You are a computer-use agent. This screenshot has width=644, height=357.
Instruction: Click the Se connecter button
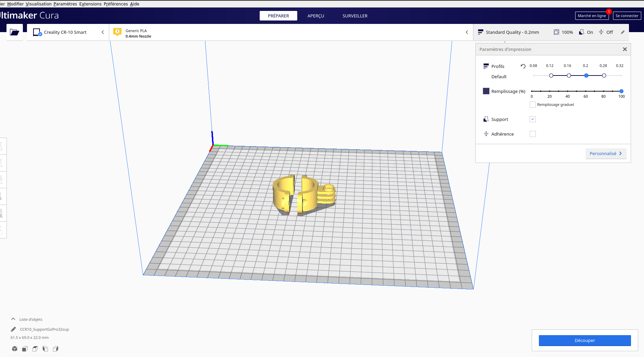[x=627, y=16]
